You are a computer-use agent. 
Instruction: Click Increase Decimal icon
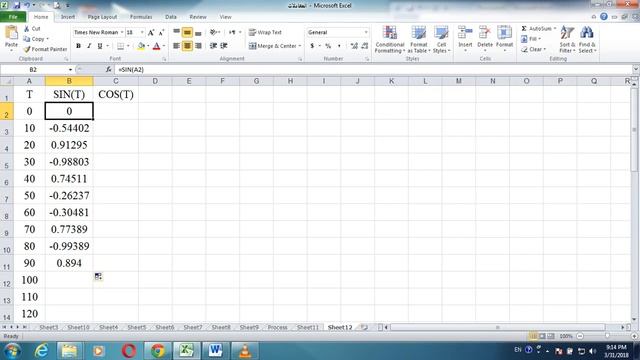coord(354,46)
